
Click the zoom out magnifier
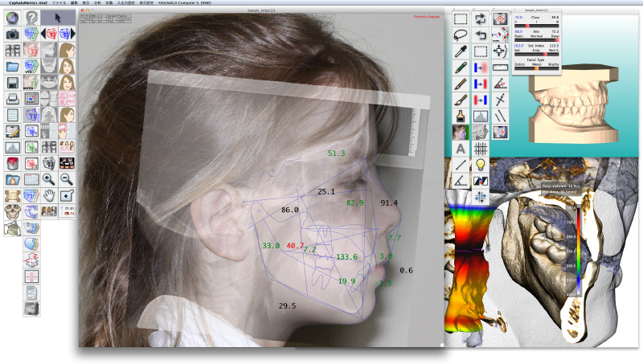[67, 179]
